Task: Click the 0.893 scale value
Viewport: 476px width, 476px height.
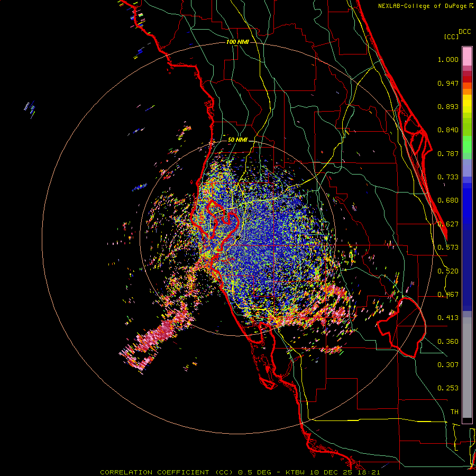Action: [x=448, y=106]
